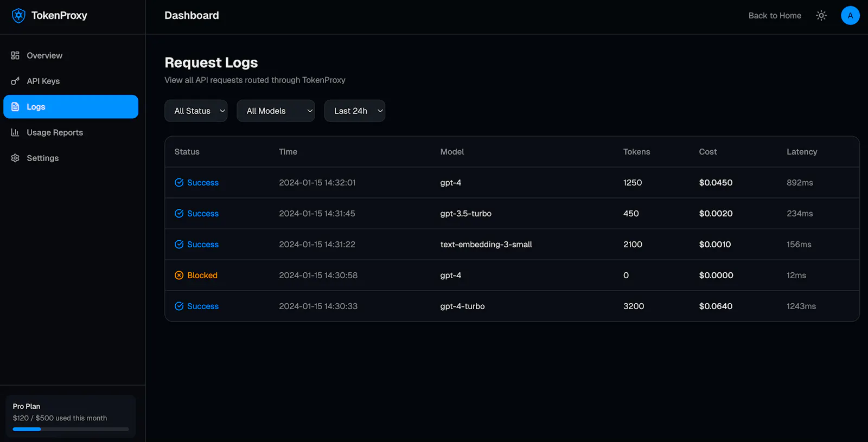Open Usage Reports from sidebar

pos(71,132)
